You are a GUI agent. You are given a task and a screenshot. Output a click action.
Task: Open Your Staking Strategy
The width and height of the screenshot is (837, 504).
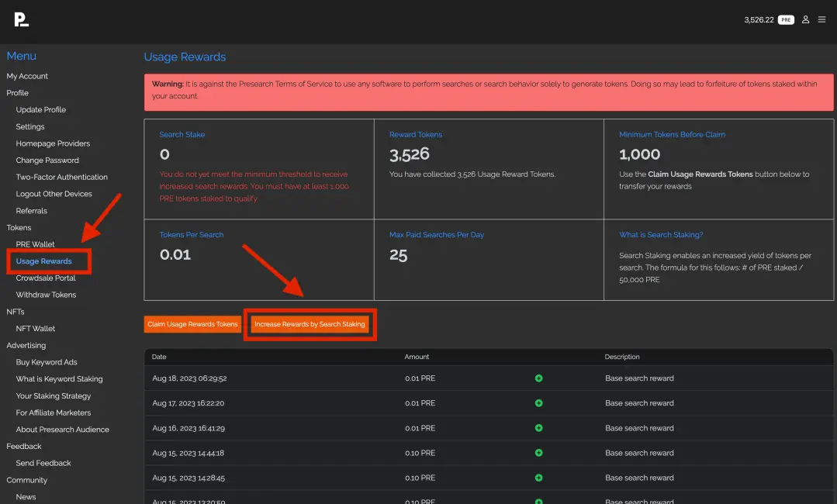[54, 396]
